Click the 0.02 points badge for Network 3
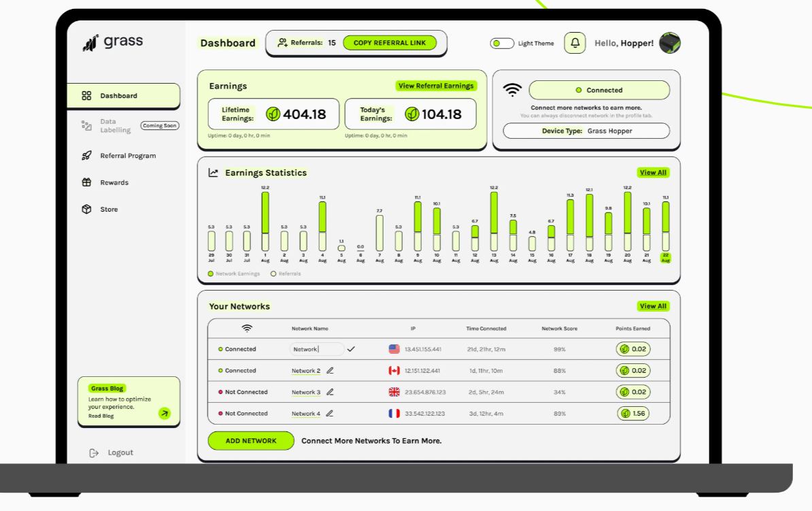The width and height of the screenshot is (812, 511). (633, 393)
